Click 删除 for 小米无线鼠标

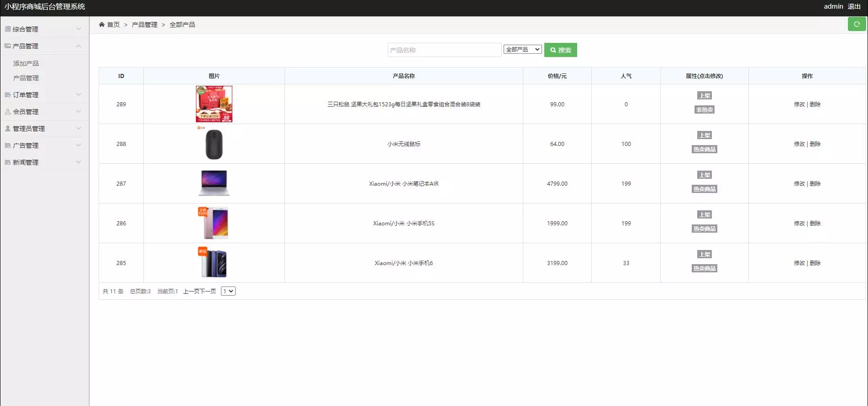click(815, 144)
